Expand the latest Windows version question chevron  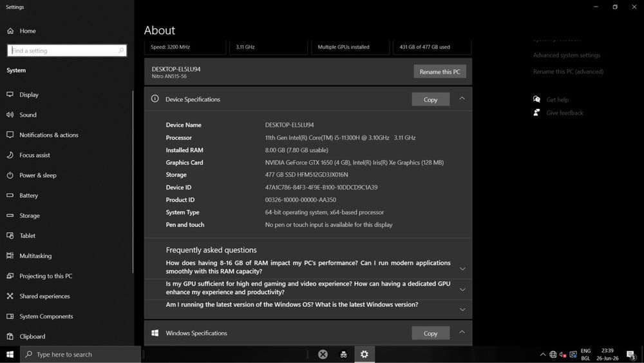[462, 309]
